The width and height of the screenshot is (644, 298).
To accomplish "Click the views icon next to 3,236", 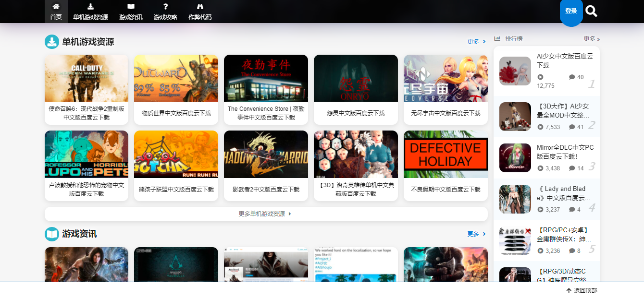I will [540, 251].
